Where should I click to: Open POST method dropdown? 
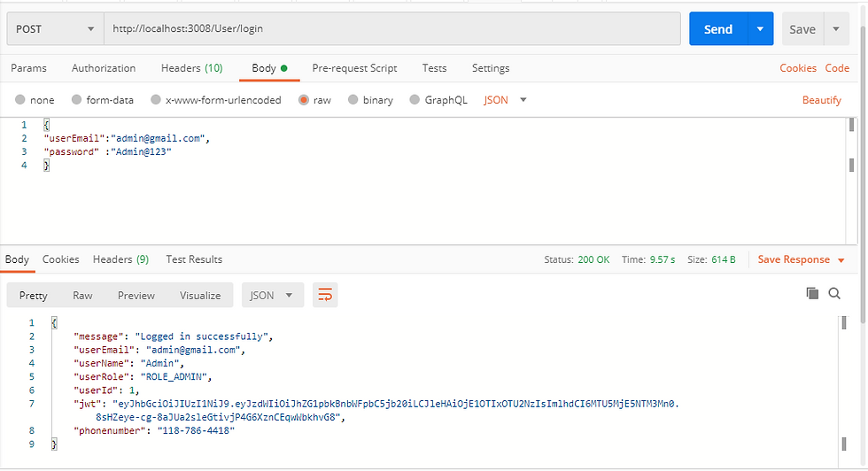tap(55, 29)
